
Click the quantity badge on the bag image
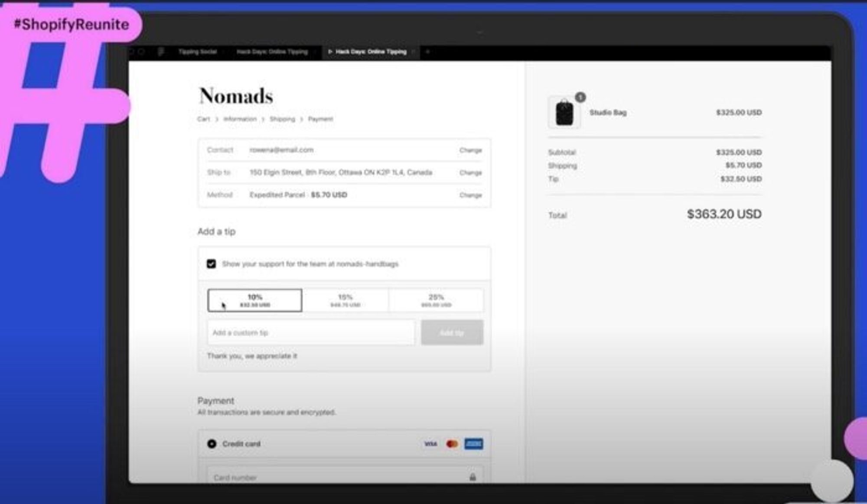[580, 97]
